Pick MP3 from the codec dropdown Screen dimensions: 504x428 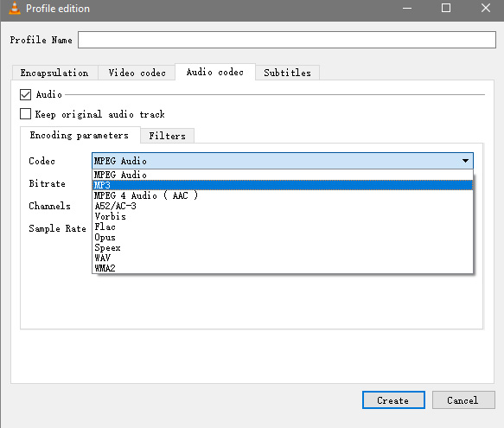283,185
